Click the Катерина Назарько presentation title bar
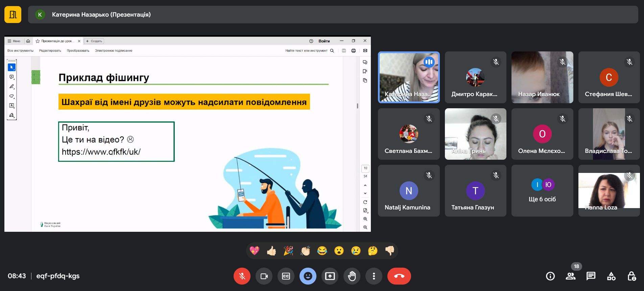The width and height of the screenshot is (644, 291). click(333, 15)
